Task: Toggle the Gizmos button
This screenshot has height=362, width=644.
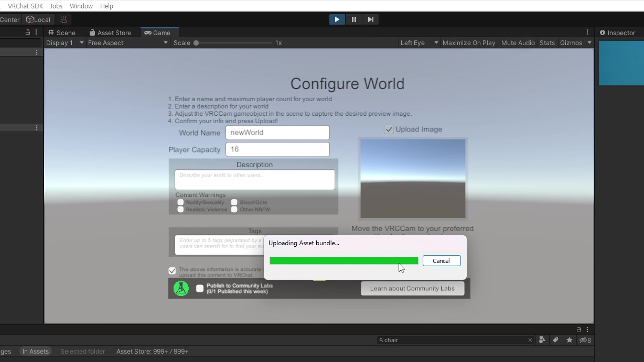Action: 571,43
